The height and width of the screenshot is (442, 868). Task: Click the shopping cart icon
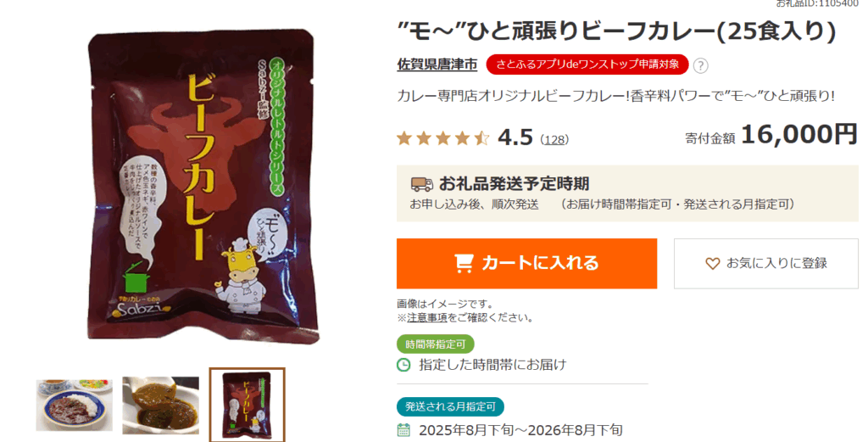(x=464, y=263)
